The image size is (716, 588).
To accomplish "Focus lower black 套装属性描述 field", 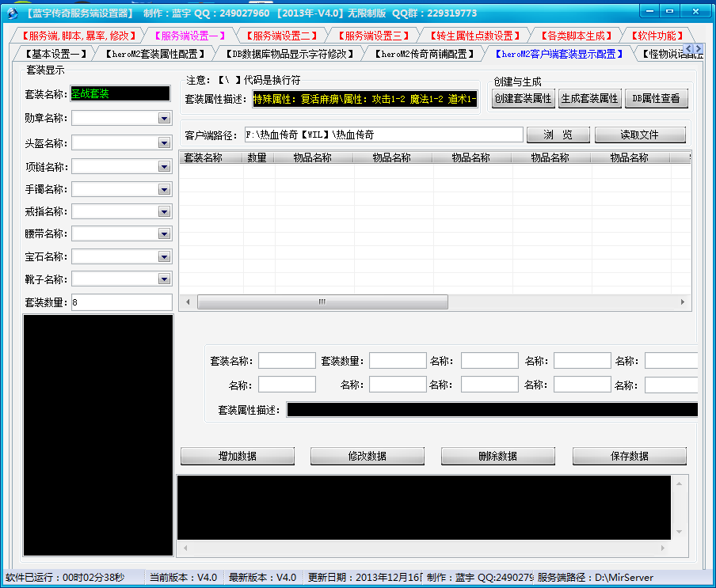I will coord(492,410).
